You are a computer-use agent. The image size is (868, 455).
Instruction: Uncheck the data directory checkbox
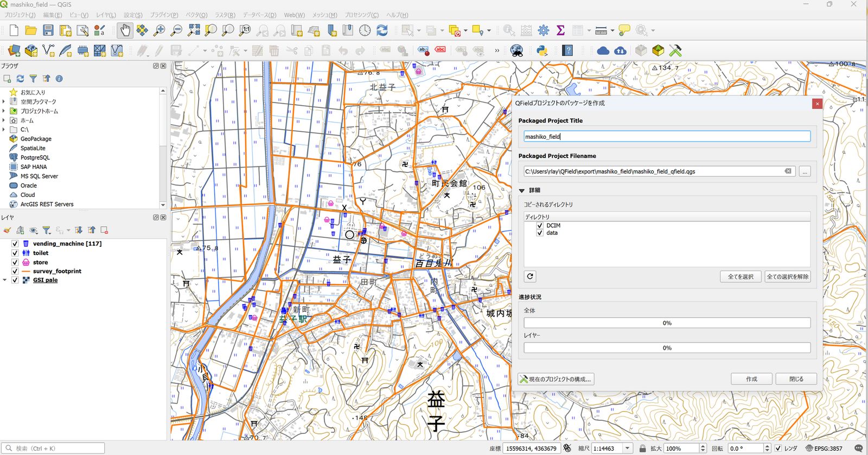point(540,233)
